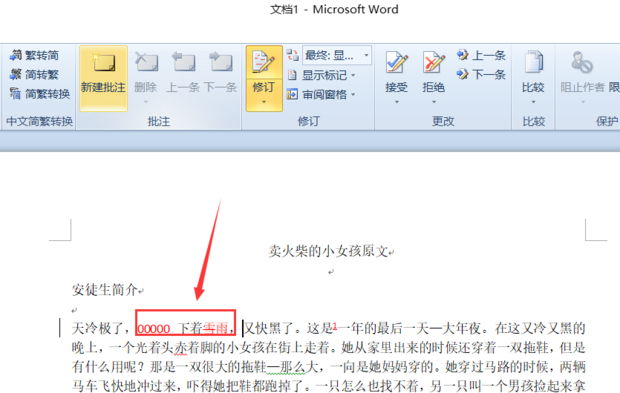Click the phrase 又快黑了 in first line

268,328
